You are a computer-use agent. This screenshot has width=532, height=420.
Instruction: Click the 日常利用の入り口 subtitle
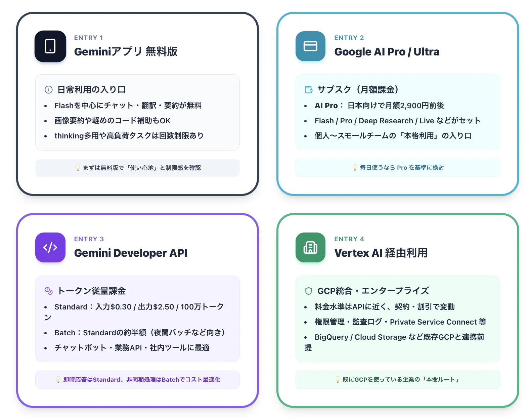click(x=92, y=90)
